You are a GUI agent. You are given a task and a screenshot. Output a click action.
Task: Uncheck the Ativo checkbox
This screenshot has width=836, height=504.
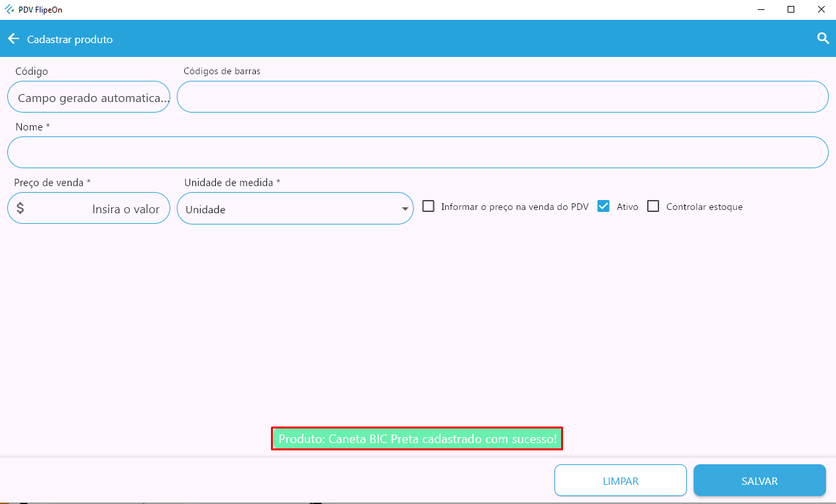[x=603, y=207]
